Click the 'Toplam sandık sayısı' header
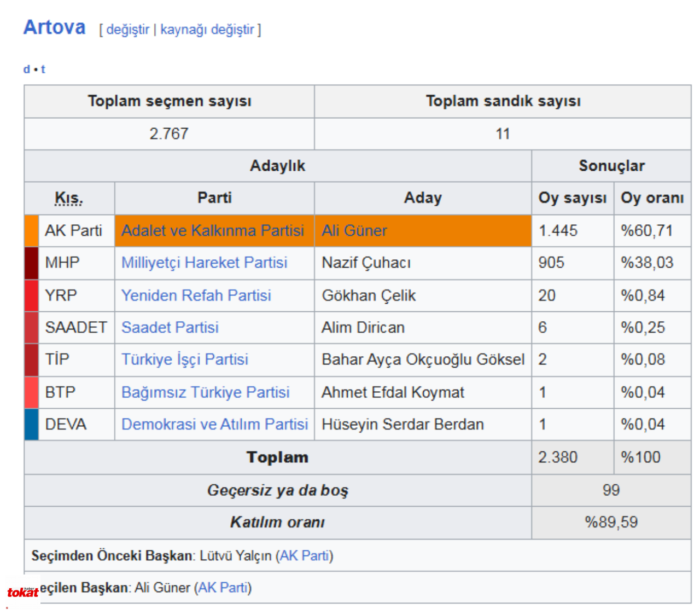This screenshot has height=615, width=700. (x=503, y=101)
